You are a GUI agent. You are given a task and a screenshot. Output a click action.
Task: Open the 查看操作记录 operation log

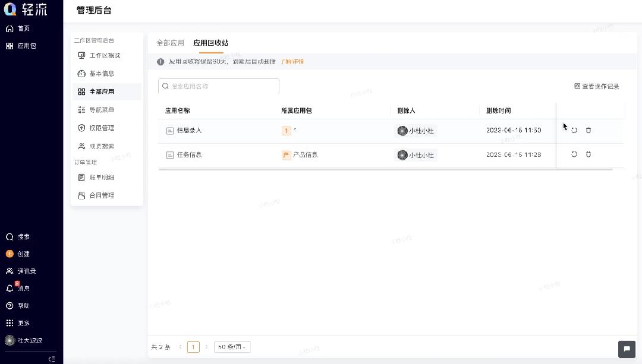[x=597, y=86]
